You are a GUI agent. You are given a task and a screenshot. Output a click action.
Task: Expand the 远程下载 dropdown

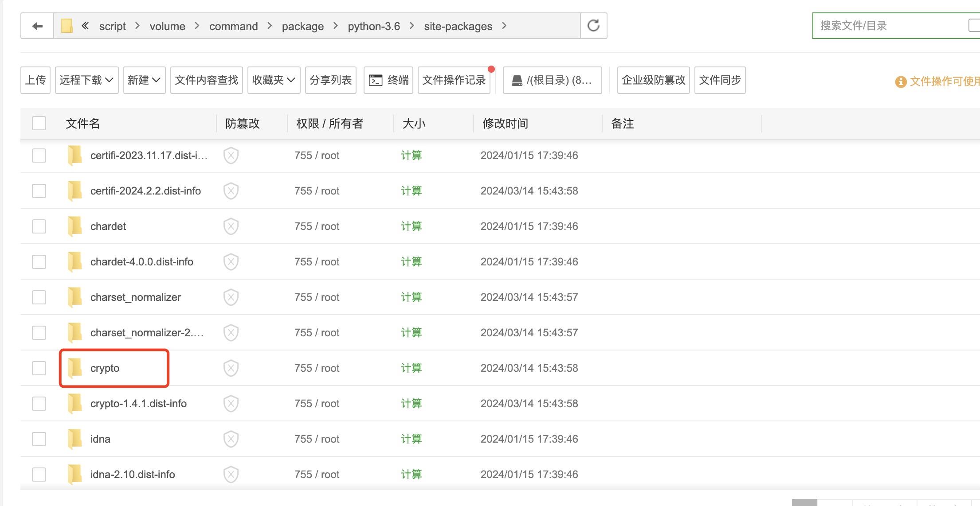click(x=86, y=80)
